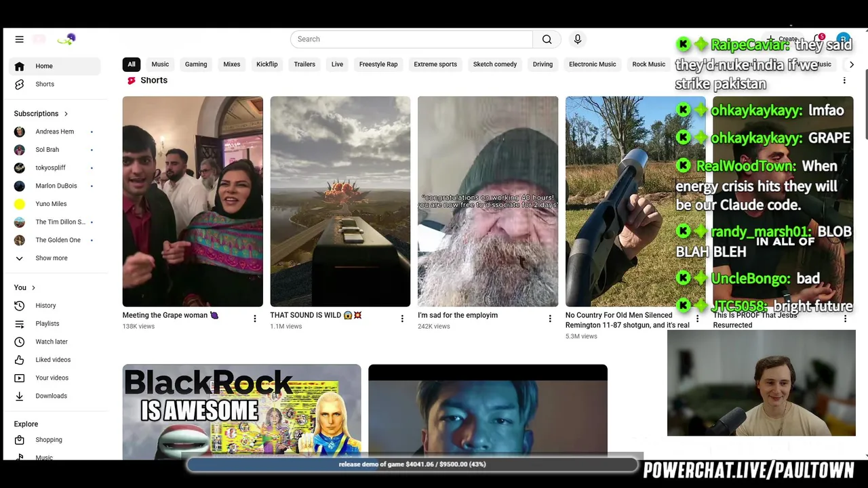Click the magnifier search button
Viewport: 868px width, 488px height.
coord(547,39)
